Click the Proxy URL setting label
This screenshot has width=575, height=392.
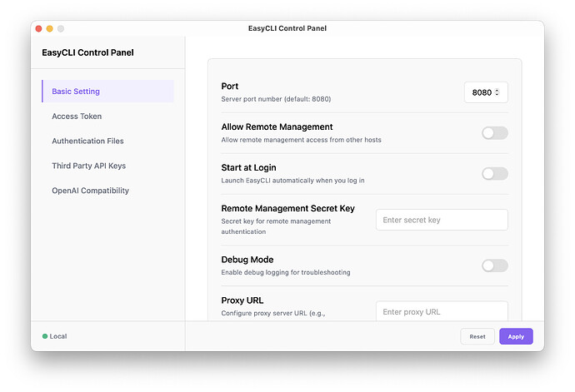tap(242, 300)
